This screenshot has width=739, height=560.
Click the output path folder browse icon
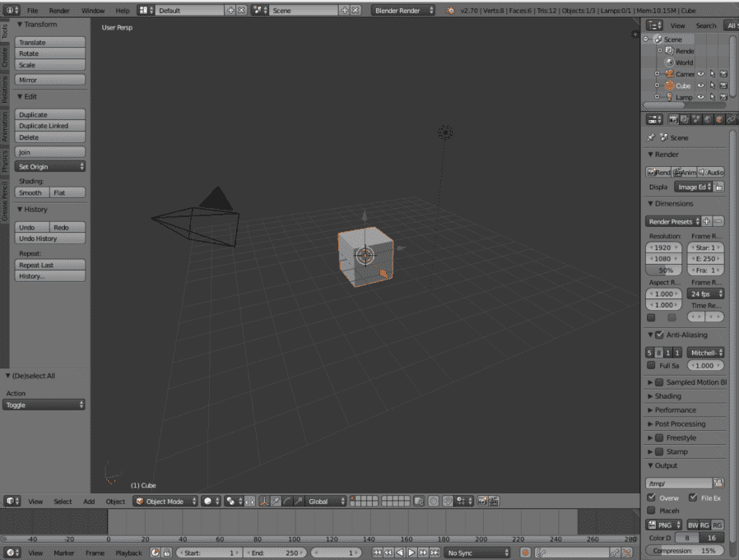tap(718, 483)
